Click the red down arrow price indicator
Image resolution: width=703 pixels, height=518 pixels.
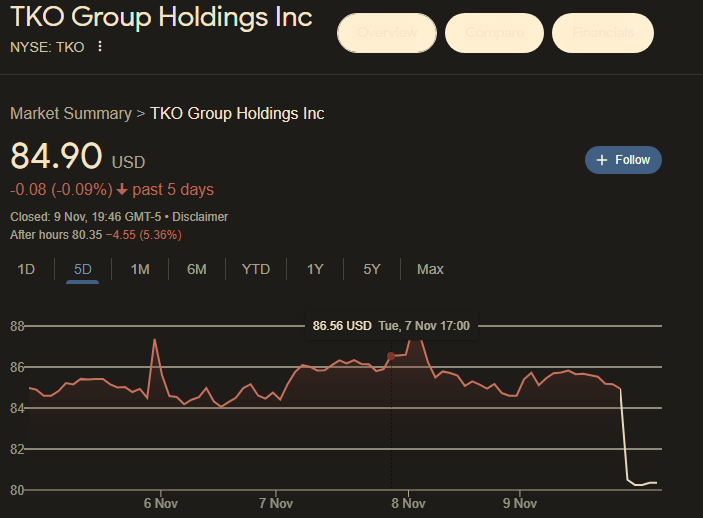coord(122,190)
